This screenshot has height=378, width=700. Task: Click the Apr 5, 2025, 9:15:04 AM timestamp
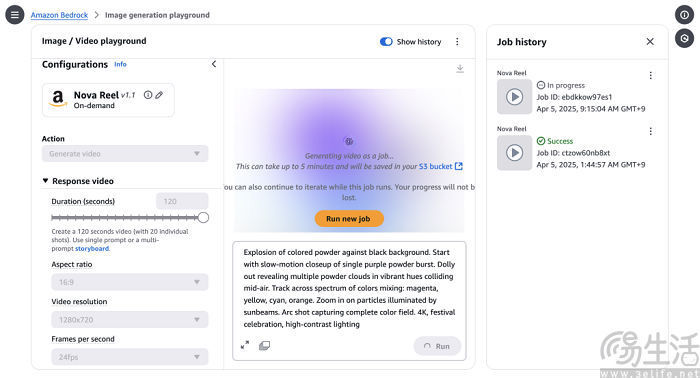(591, 108)
